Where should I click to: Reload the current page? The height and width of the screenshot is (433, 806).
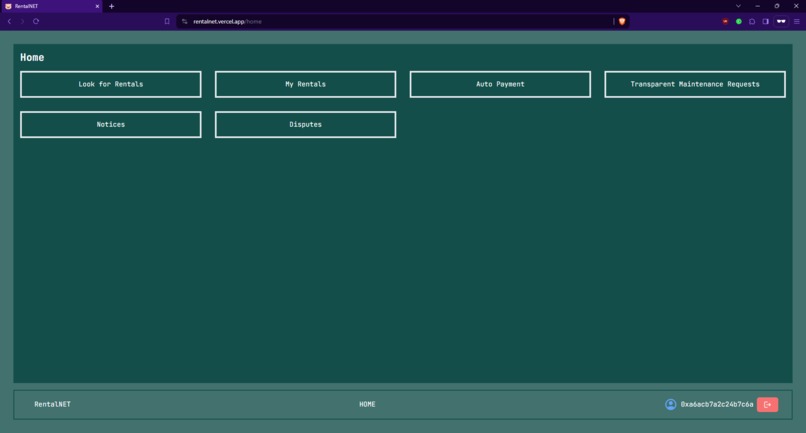(x=36, y=22)
